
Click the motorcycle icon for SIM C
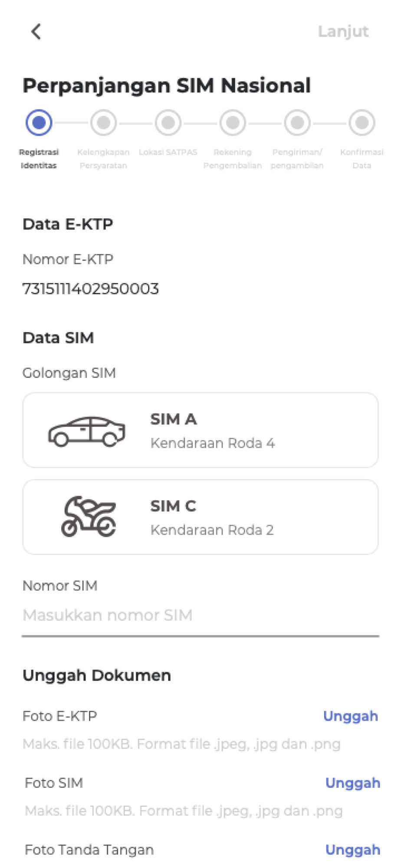tap(89, 516)
